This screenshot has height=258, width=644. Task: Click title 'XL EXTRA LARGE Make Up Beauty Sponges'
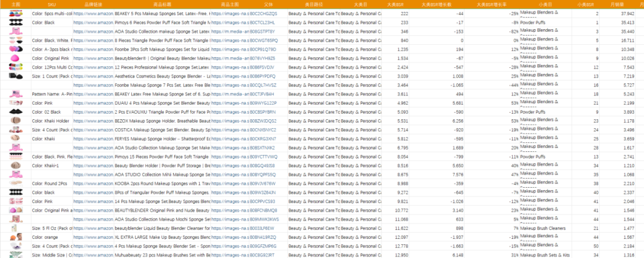coord(163,237)
